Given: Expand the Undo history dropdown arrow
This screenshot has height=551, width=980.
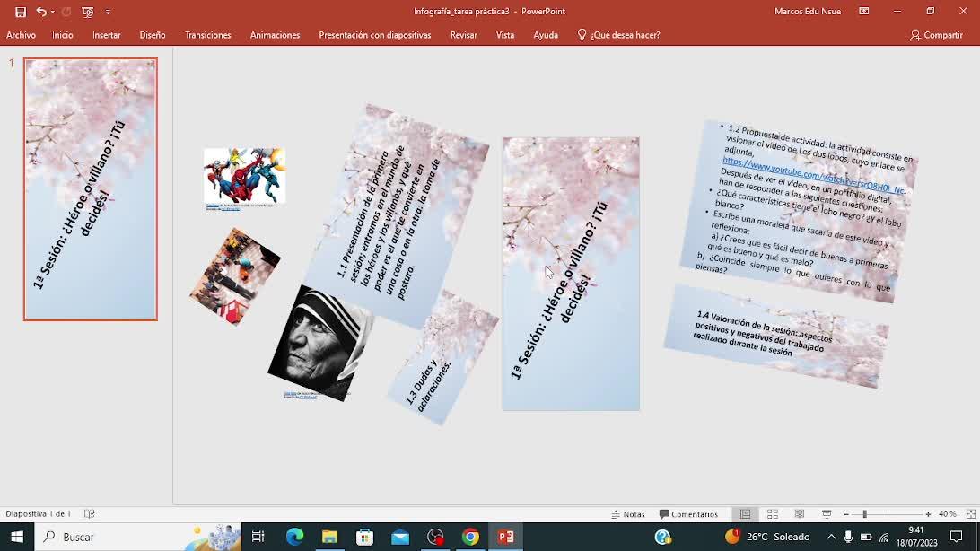Looking at the screenshot, I should (53, 12).
